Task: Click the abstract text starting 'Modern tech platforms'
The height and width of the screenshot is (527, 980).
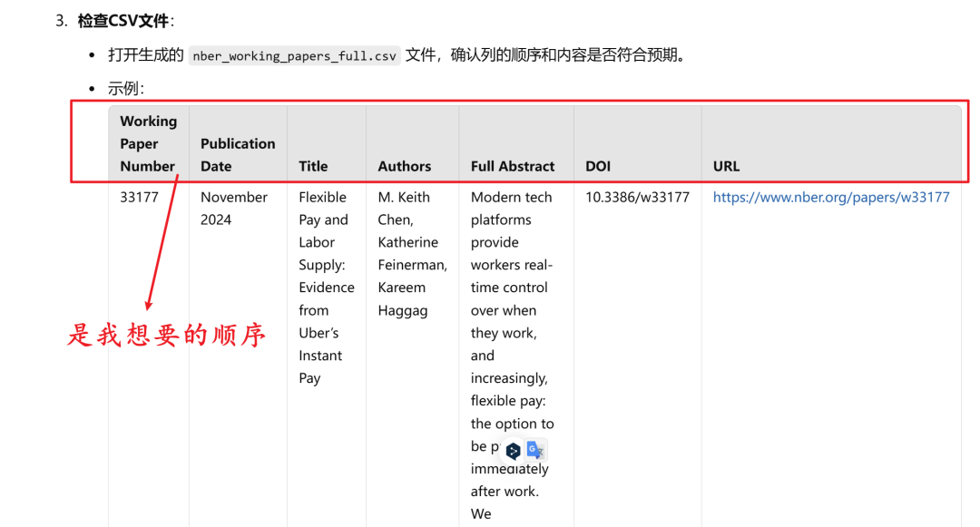Action: click(x=512, y=356)
